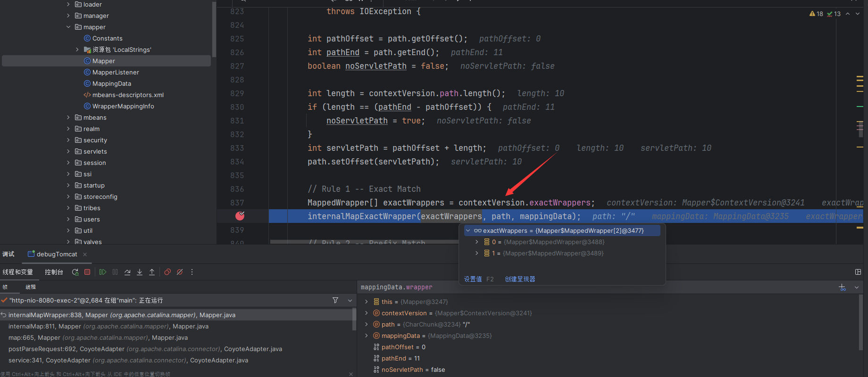Image resolution: width=868 pixels, height=377 pixels.
Task: Open the thread selector dropdown
Action: (x=350, y=300)
